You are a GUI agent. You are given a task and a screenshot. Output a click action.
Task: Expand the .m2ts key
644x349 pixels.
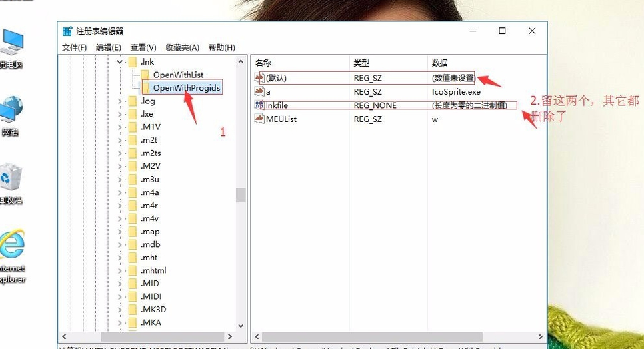click(x=119, y=153)
